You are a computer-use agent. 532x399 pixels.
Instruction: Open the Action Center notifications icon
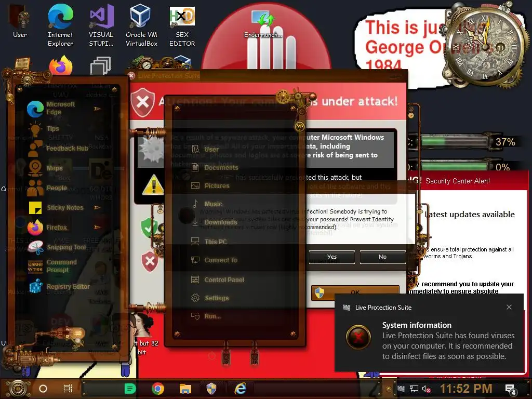coord(510,390)
